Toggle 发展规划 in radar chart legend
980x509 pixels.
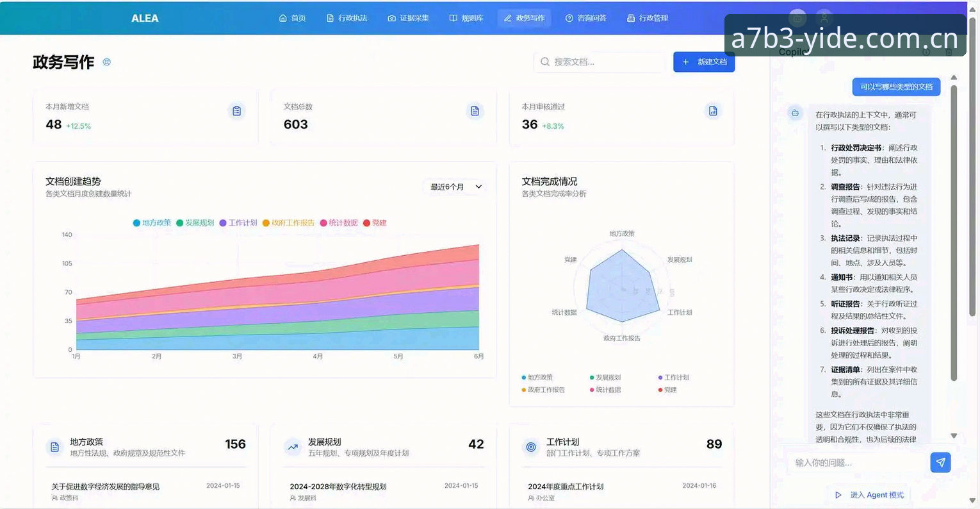tap(605, 378)
